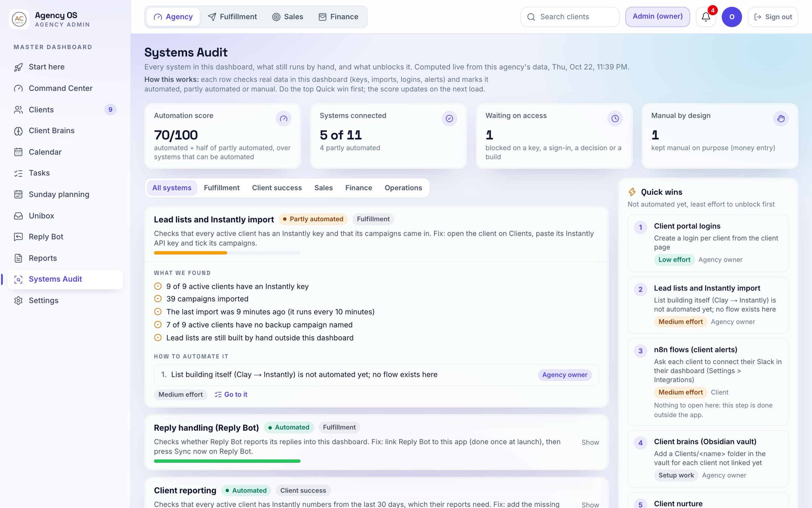Click the Admin (owner) role button
Image resolution: width=812 pixels, height=508 pixels.
click(x=657, y=17)
